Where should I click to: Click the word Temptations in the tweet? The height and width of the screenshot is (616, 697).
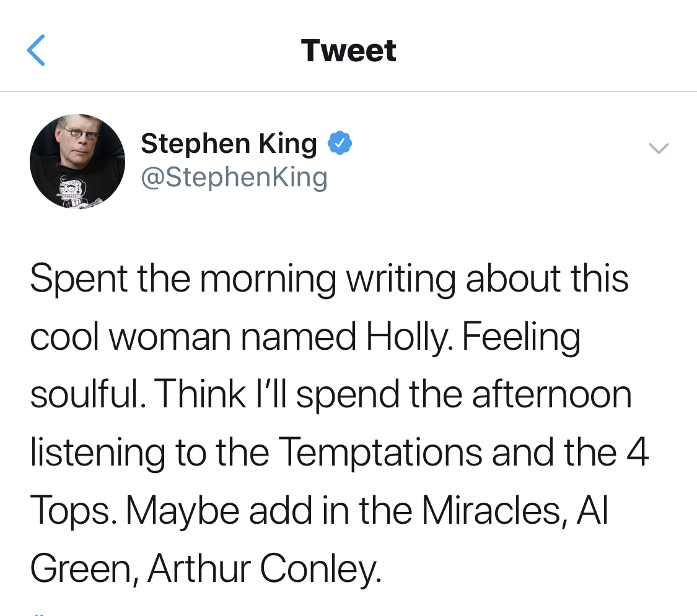tap(380, 453)
